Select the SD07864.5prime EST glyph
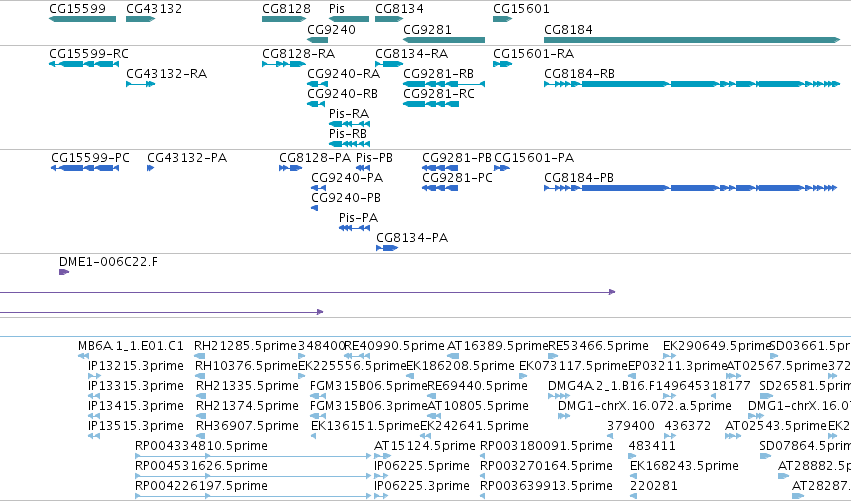This screenshot has width=851, height=501. [x=765, y=456]
